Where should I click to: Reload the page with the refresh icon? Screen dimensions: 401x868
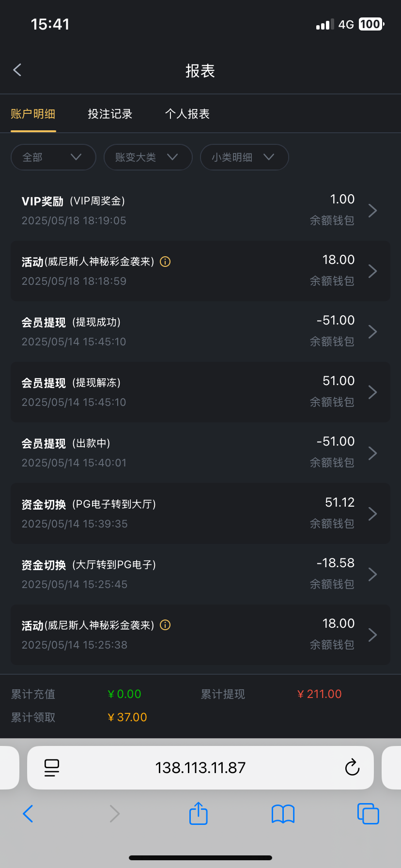[352, 767]
